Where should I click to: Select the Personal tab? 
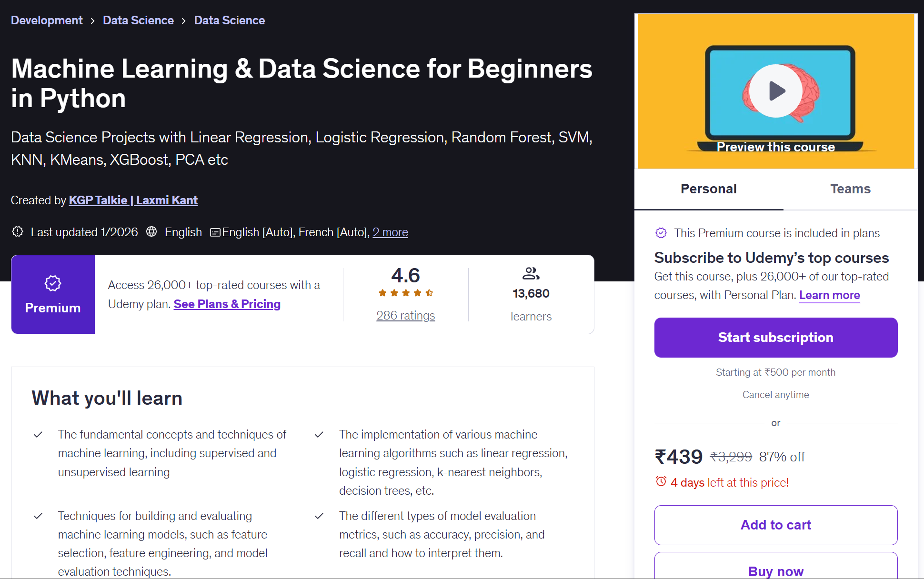[x=708, y=189]
